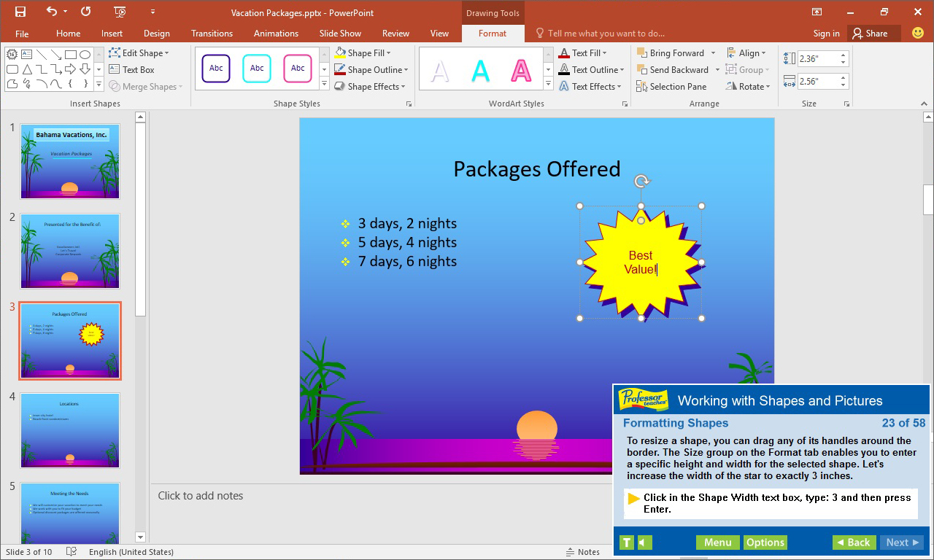Click the Shape Effects icon
Image resolution: width=934 pixels, height=560 pixels.
pos(340,86)
